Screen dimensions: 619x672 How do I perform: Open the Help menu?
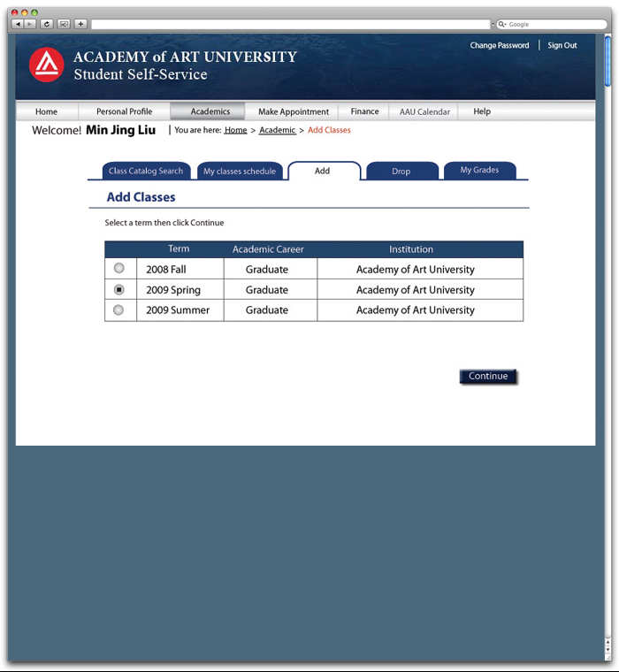click(x=482, y=111)
